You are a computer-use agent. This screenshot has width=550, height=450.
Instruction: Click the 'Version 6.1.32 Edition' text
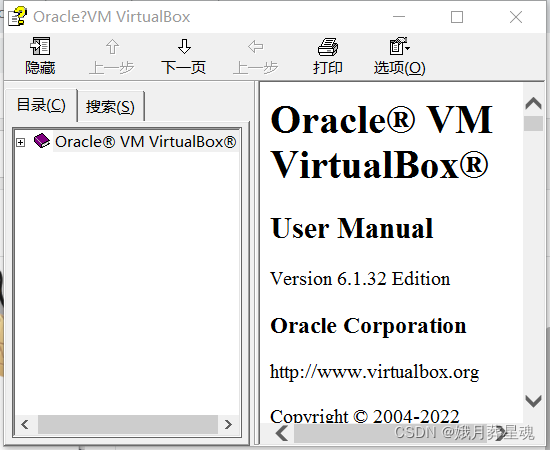click(360, 279)
